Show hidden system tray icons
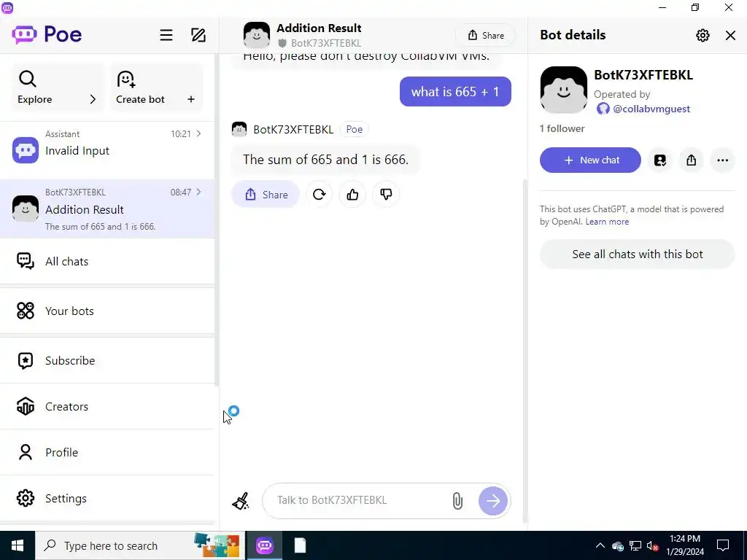This screenshot has width=747, height=560. 600,545
